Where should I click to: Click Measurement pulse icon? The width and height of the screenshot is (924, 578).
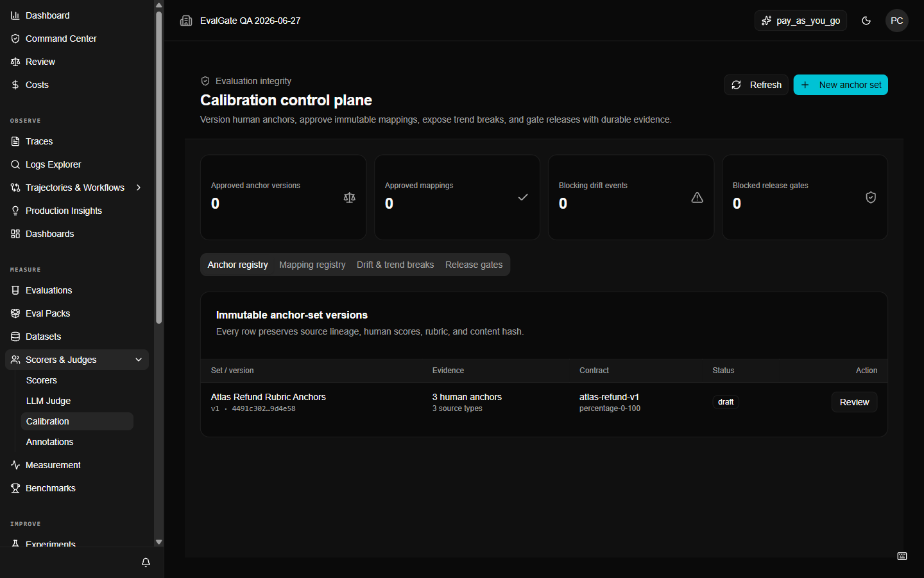[x=15, y=465]
